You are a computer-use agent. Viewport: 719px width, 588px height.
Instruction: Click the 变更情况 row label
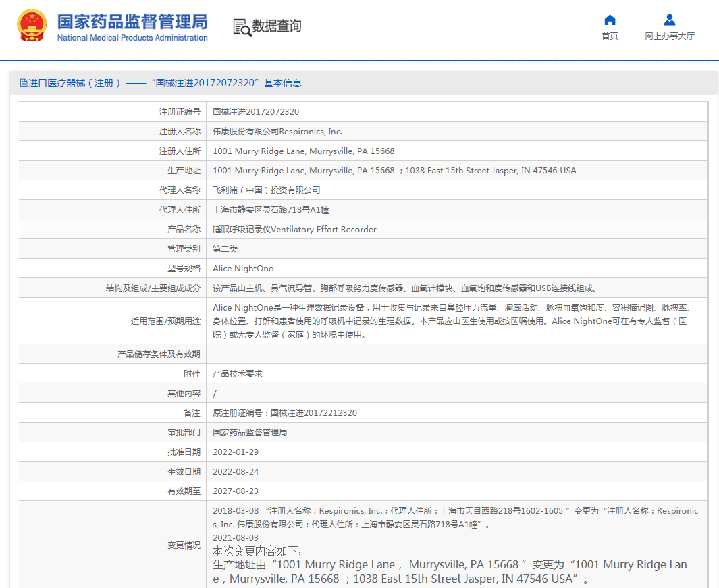tap(184, 545)
